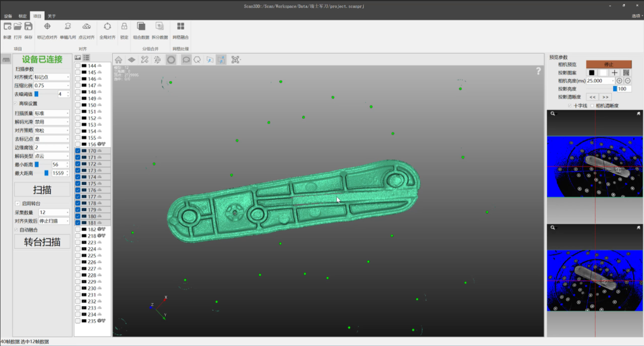The height and width of the screenshot is (346, 644).
Task: Open the 设备 ribbon tab
Action: pyautogui.click(x=8, y=16)
